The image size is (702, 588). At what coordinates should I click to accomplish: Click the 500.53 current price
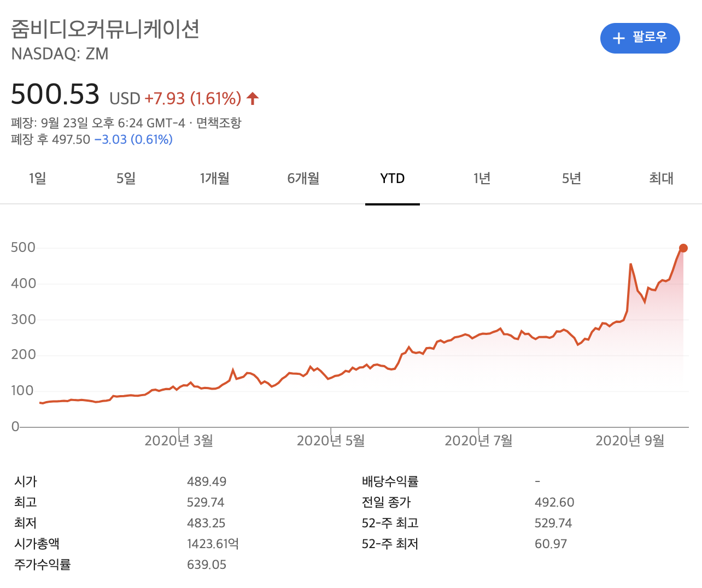55,94
